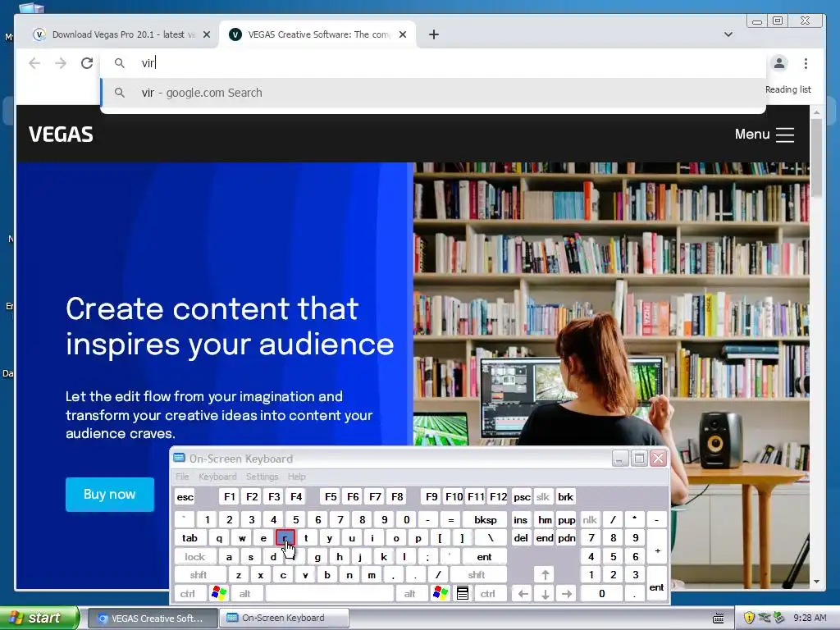Close the Download Vegas Pro 20.1 tab
The width and height of the screenshot is (840, 630).
207,34
